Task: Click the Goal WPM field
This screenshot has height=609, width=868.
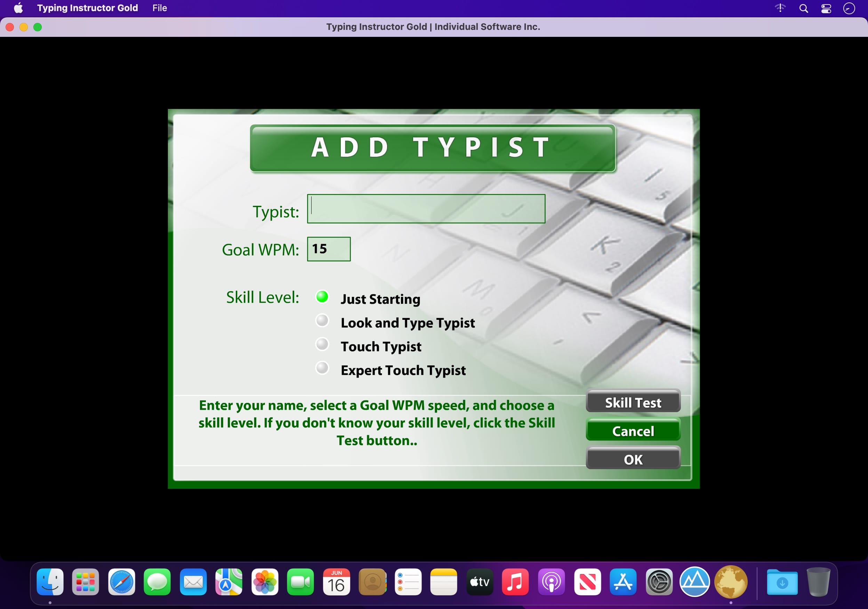Action: point(329,249)
